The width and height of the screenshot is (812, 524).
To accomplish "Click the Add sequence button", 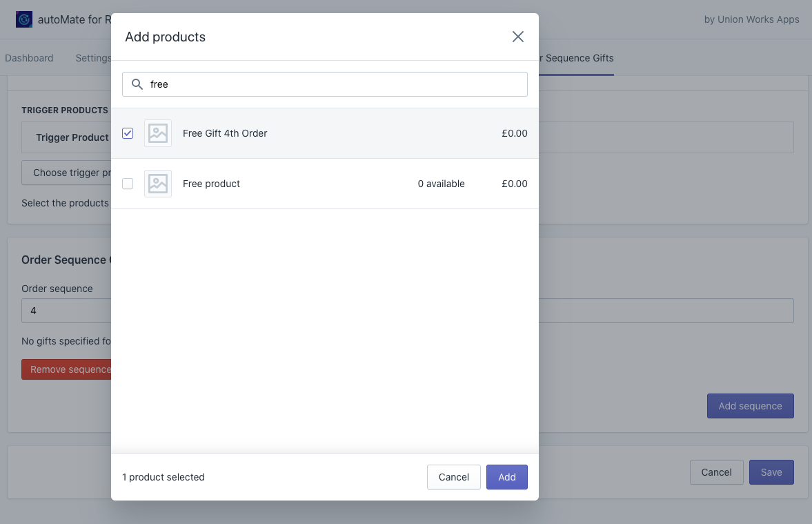I will (750, 406).
